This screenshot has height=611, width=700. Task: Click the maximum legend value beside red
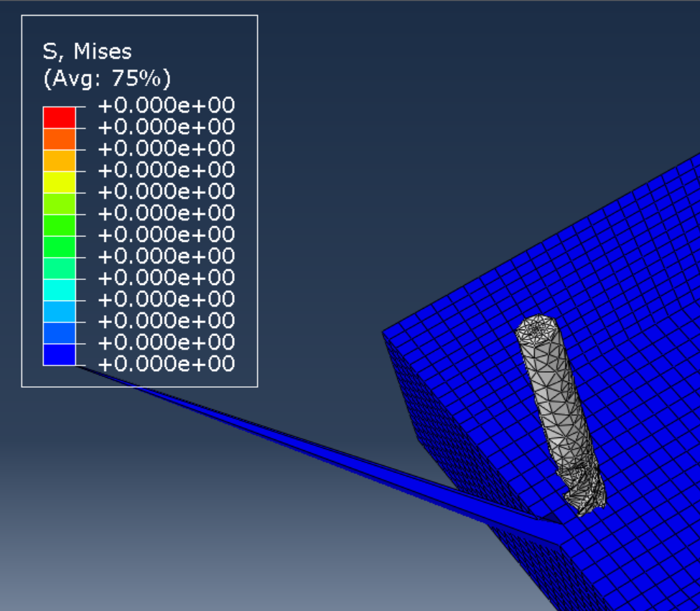point(167,106)
